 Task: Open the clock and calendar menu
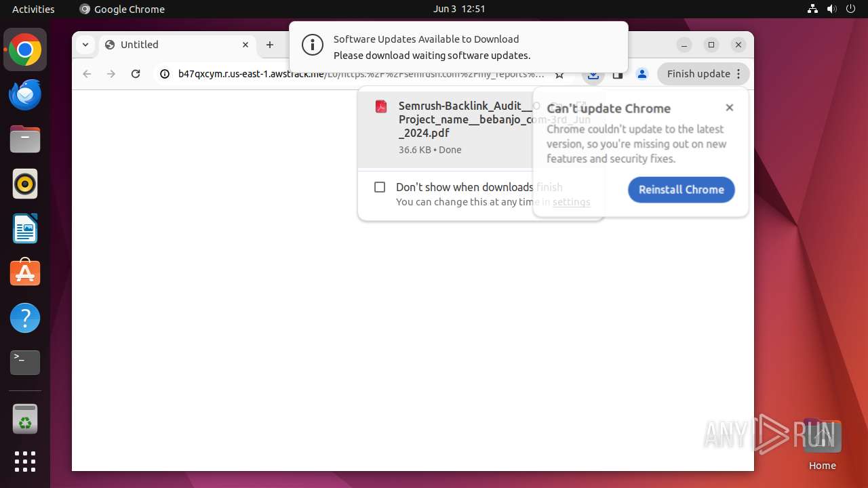click(459, 9)
